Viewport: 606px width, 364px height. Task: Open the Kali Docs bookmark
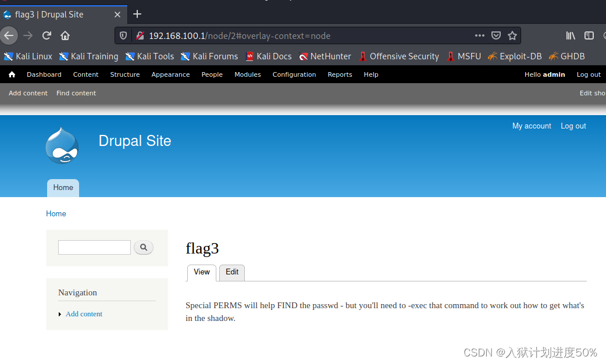click(x=269, y=56)
